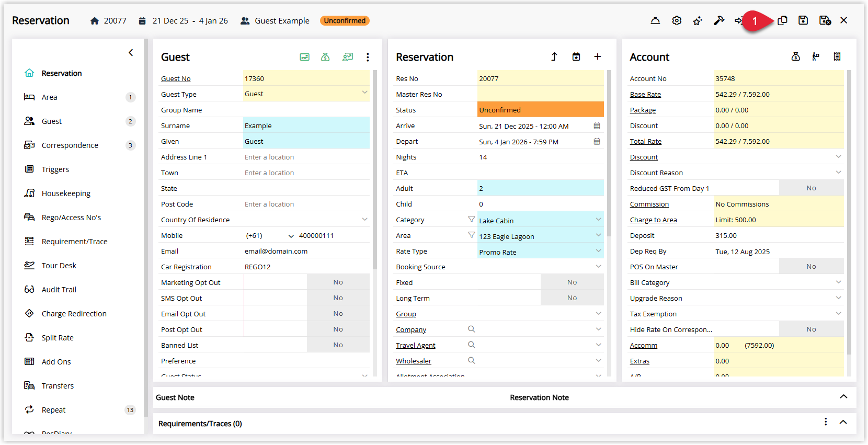The width and height of the screenshot is (868, 445).
Task: Toggle the Marketing Opt Out switch
Action: coord(338,282)
